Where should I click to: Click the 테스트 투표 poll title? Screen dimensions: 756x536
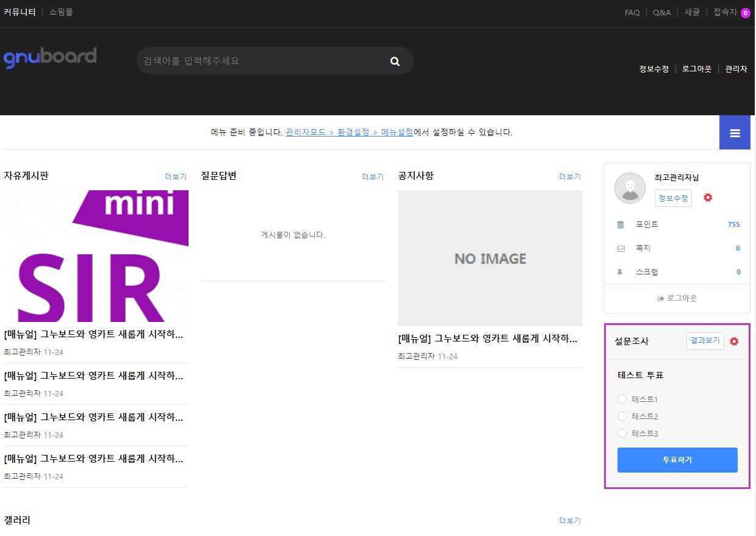click(x=641, y=376)
